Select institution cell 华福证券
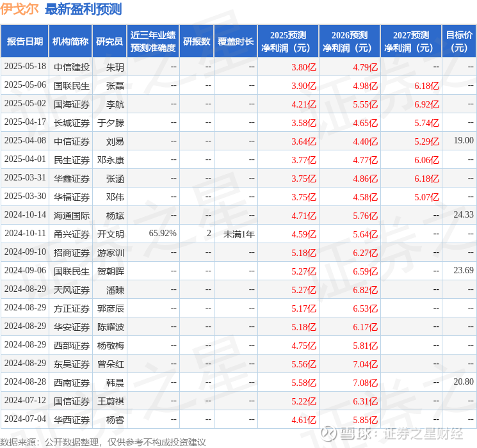The width and height of the screenshot is (477, 448). (x=72, y=197)
